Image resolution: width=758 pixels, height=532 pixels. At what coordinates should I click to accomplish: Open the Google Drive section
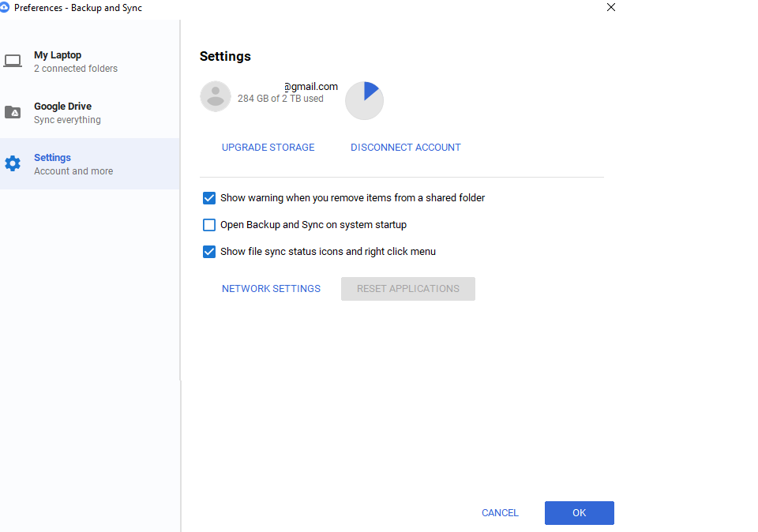[90, 113]
